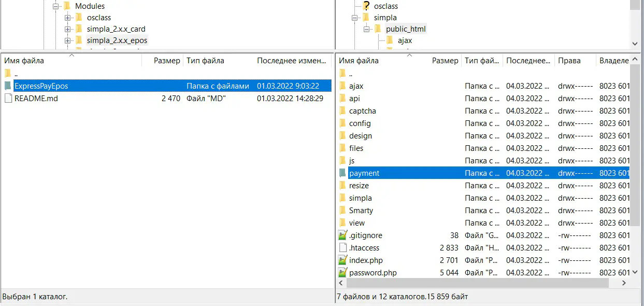Click the password.php file icon
Screen dimensions: 644x306
point(342,273)
